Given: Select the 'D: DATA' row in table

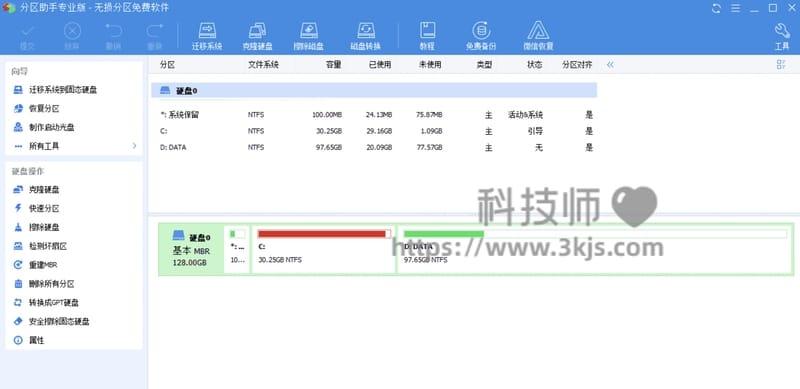Looking at the screenshot, I should (374, 148).
